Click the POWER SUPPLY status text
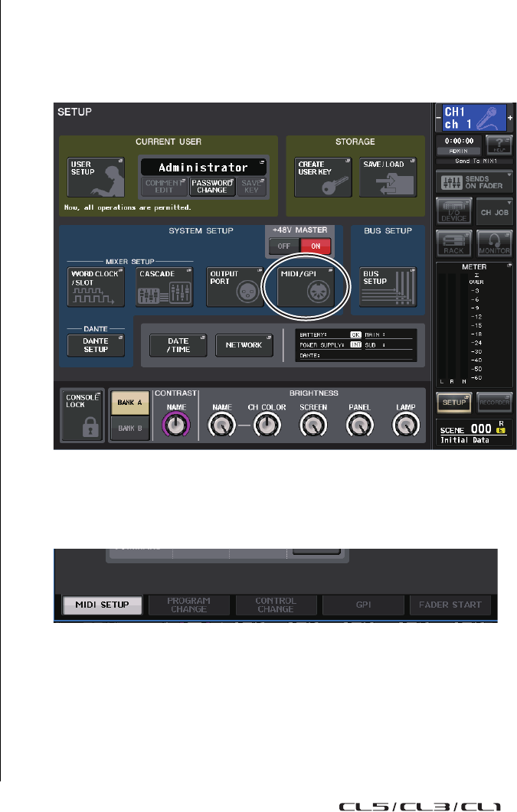The height and width of the screenshot is (812, 517). click(x=322, y=345)
